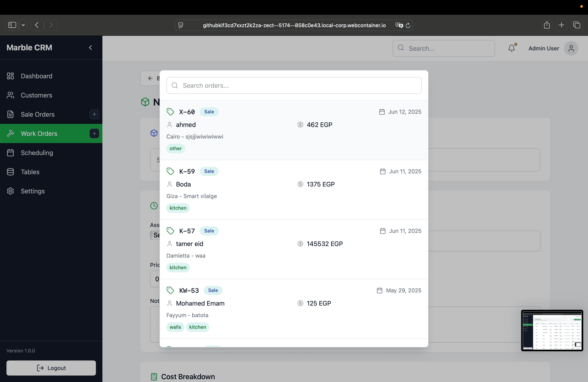The height and width of the screenshot is (382, 588).
Task: Show Safari tab overview
Action: pos(576,25)
